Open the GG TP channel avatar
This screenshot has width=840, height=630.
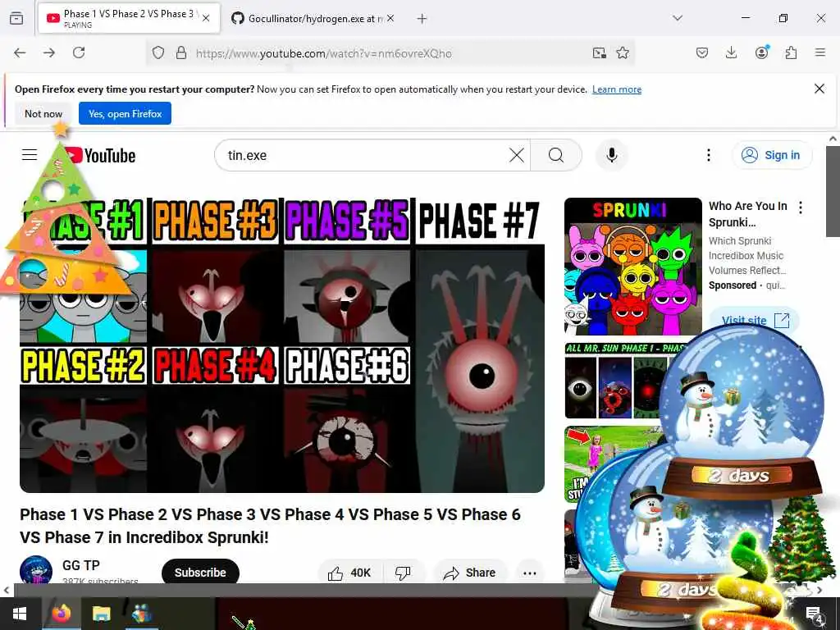pyautogui.click(x=36, y=570)
